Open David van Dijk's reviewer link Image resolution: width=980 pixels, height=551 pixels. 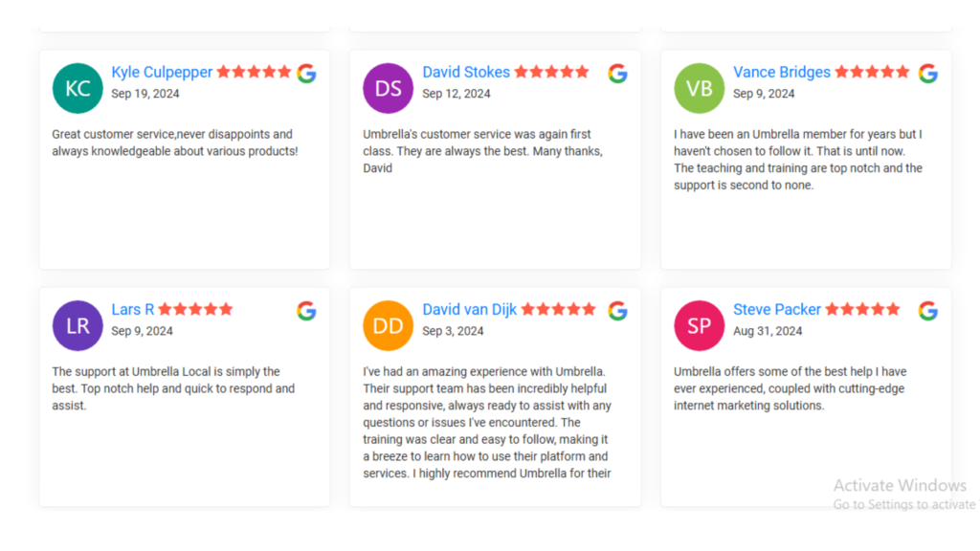tap(469, 310)
